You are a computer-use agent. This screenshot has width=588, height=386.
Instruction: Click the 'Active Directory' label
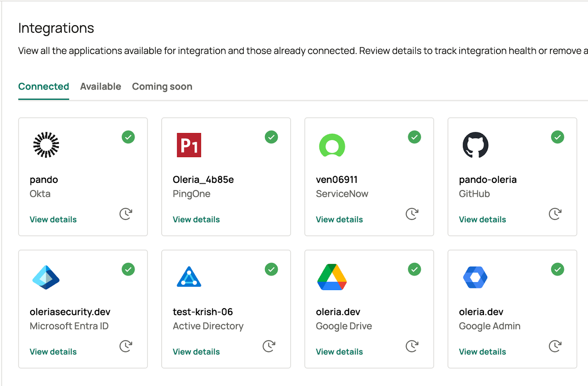tap(208, 327)
